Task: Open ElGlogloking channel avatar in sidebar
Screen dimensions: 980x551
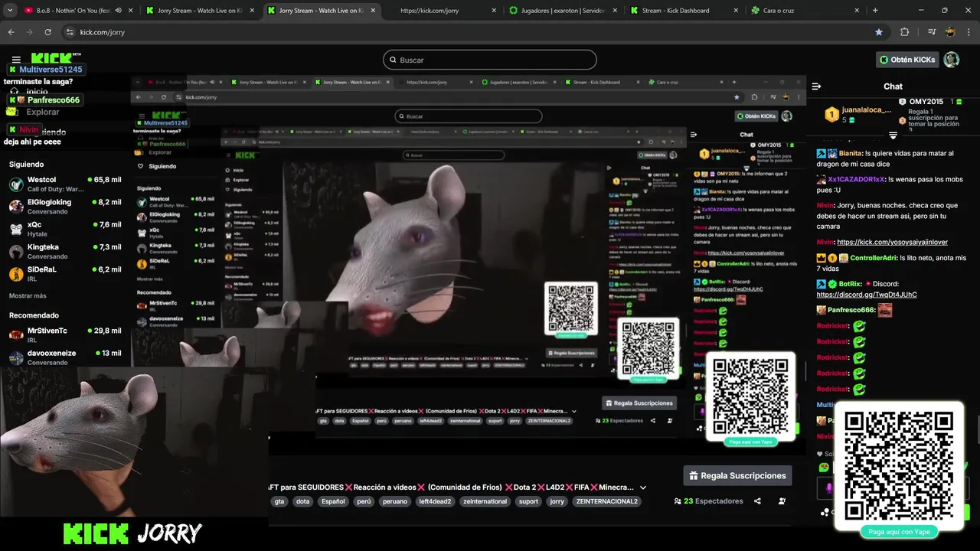Action: point(16,207)
